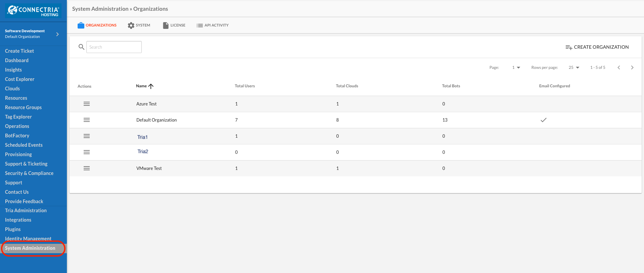The image size is (644, 273).
Task: Open actions menu for Default Organization row
Action: point(87,120)
